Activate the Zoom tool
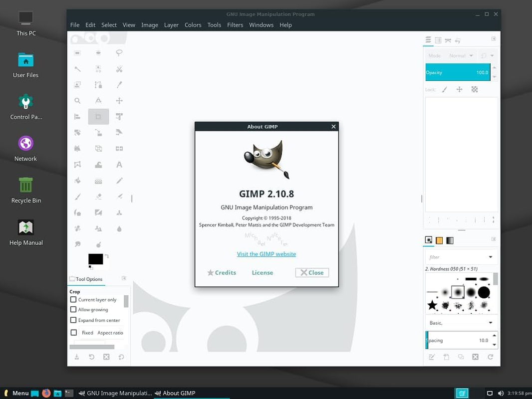Image resolution: width=532 pixels, height=399 pixels. [77, 100]
